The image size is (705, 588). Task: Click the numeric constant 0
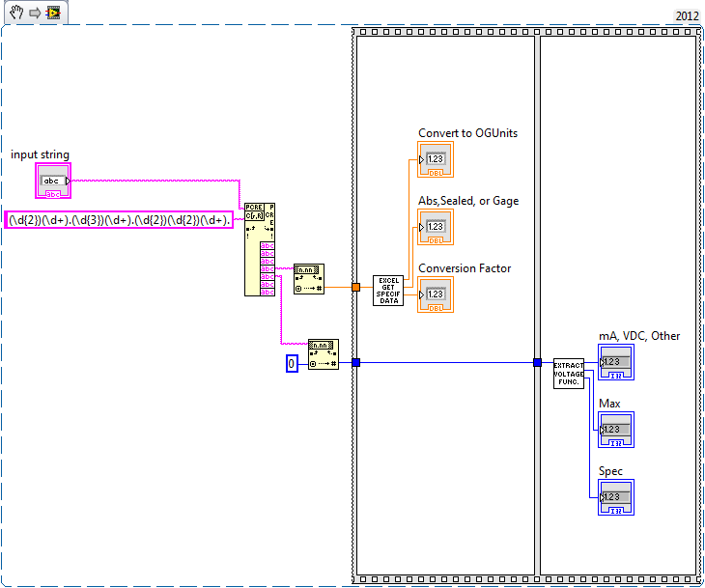[x=292, y=363]
